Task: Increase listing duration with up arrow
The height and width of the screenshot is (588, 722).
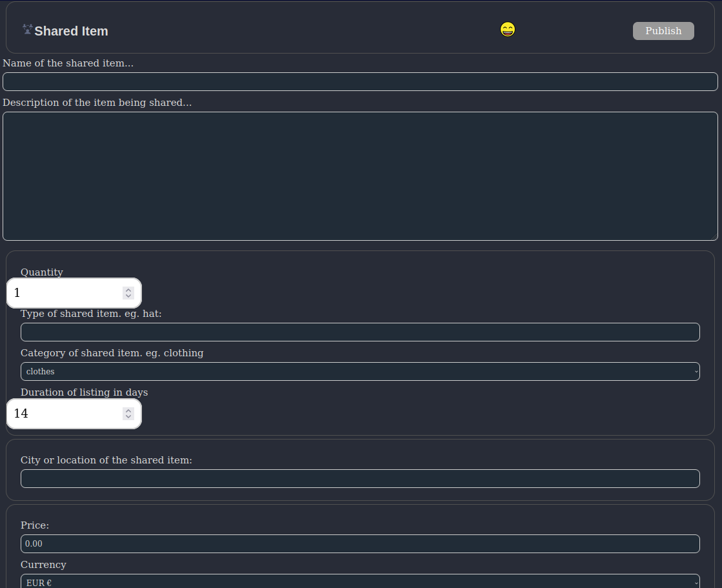Action: tap(128, 410)
